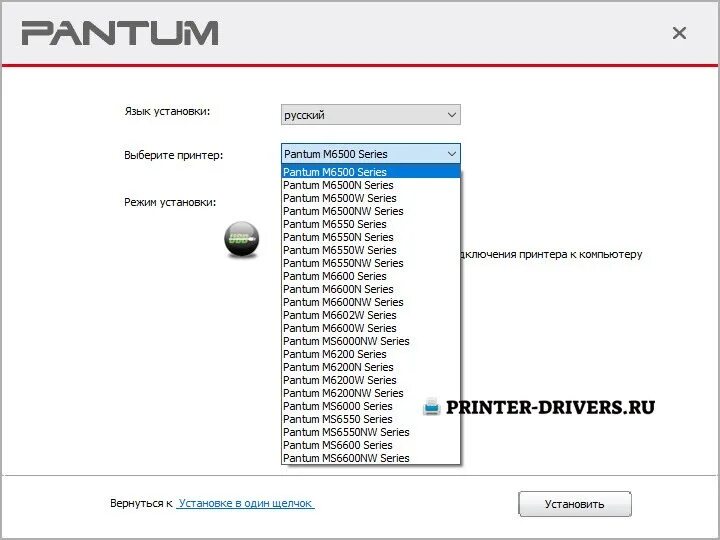
Task: Pick Pantum M6500W Series option
Action: pos(371,198)
